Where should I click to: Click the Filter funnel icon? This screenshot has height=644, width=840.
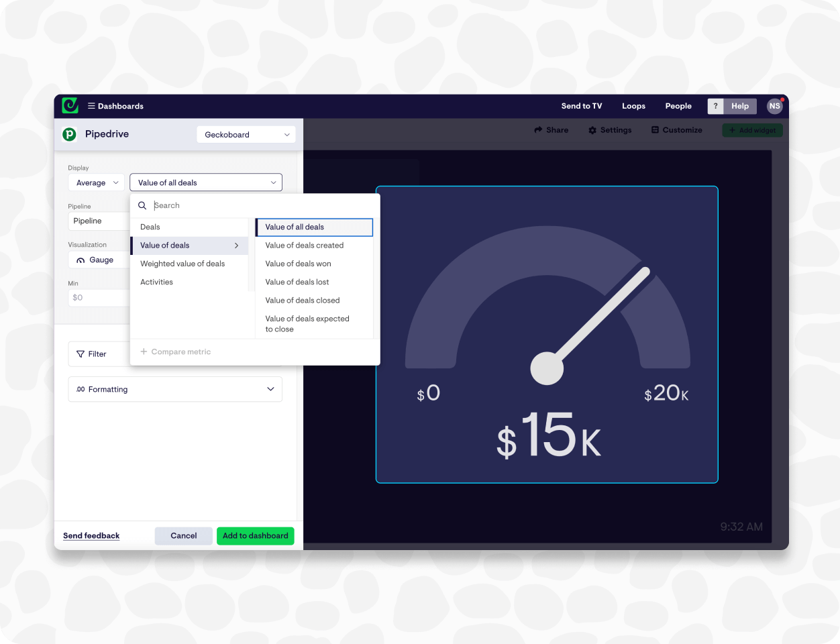[81, 354]
